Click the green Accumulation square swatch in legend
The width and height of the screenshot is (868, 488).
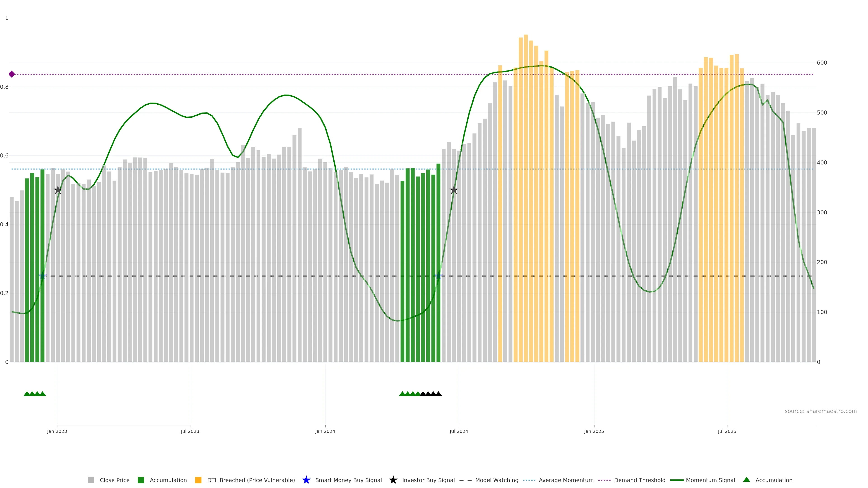141,480
